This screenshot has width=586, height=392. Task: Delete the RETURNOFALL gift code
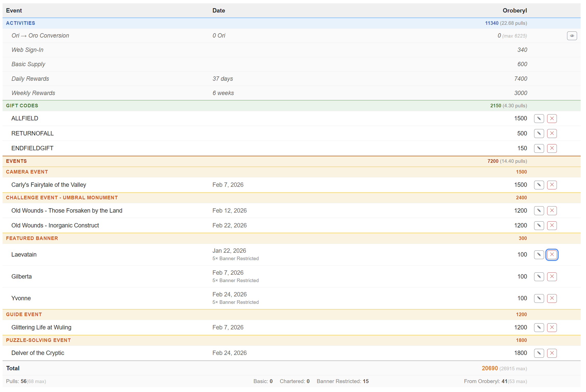pos(552,133)
